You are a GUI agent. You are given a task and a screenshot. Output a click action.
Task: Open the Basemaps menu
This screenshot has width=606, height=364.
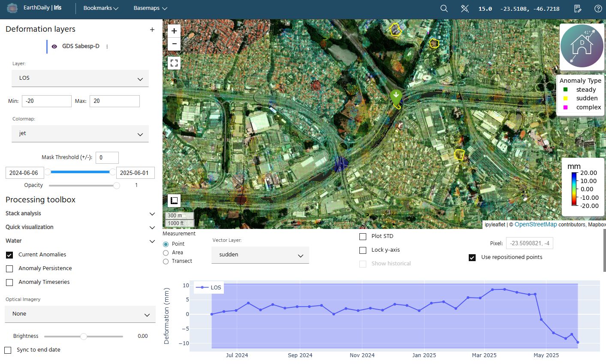(150, 8)
